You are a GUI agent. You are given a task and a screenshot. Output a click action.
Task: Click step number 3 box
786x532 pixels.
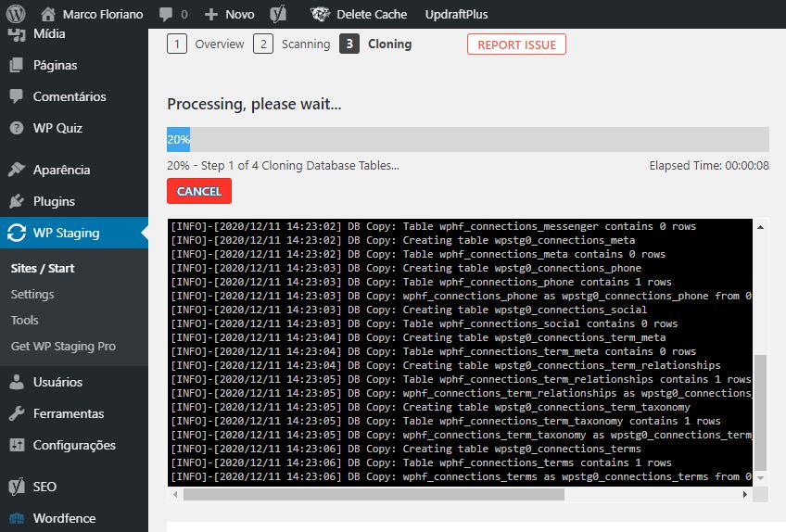pyautogui.click(x=349, y=44)
